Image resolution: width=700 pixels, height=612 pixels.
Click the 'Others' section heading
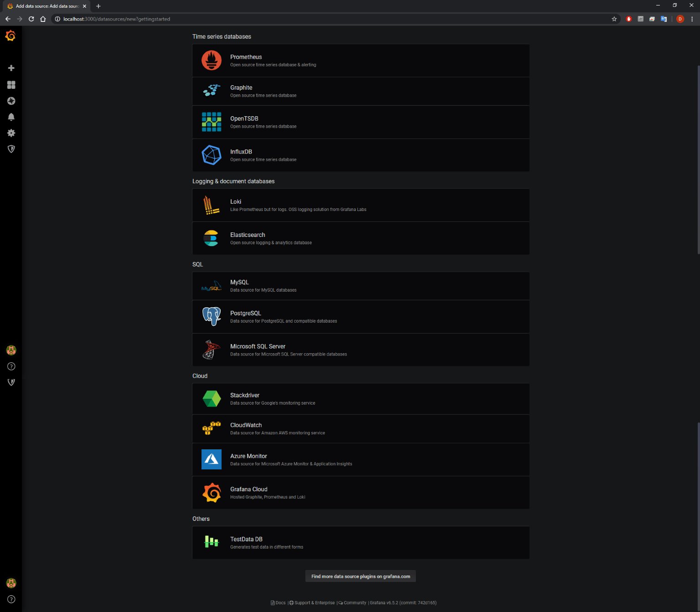coord(201,519)
